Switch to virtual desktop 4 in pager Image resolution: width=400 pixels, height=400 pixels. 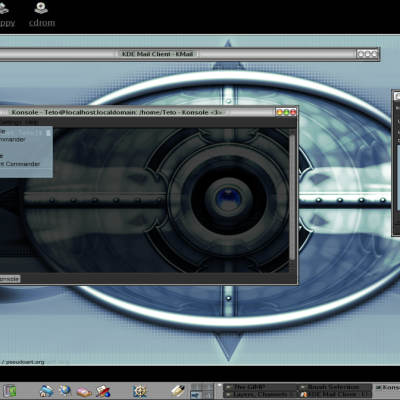click(208, 395)
